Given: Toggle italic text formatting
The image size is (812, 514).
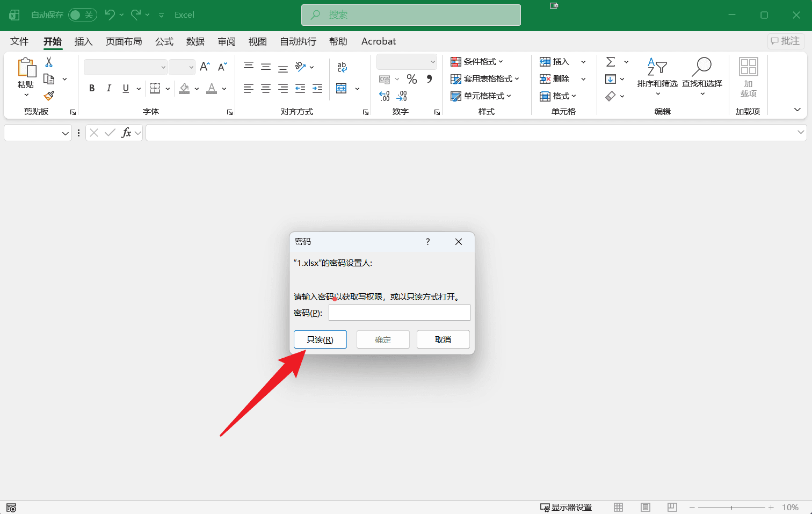Looking at the screenshot, I should (x=108, y=89).
